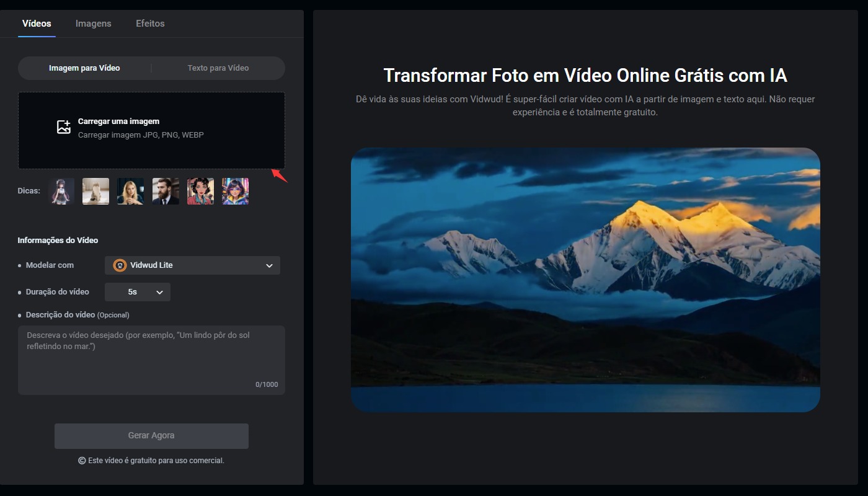Open the Efeitos tab
Viewport: 868px width, 496px height.
[149, 23]
